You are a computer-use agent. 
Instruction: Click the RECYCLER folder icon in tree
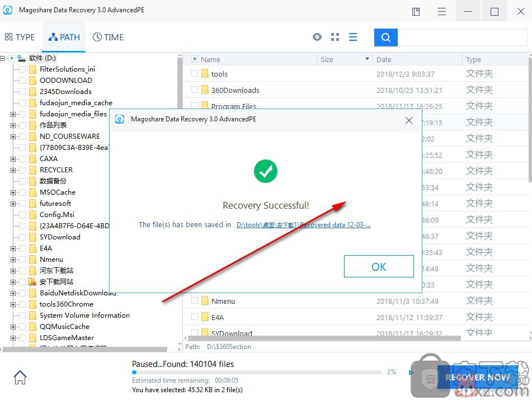32,170
